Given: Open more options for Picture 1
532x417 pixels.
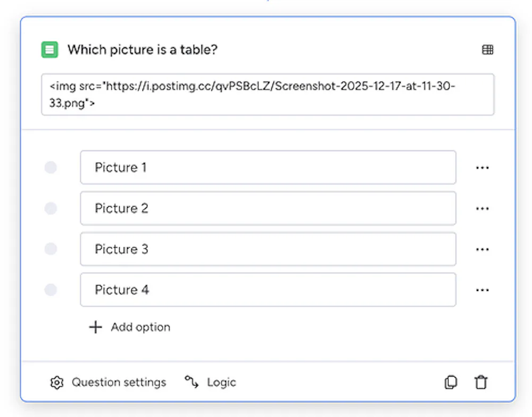Looking at the screenshot, I should (482, 168).
